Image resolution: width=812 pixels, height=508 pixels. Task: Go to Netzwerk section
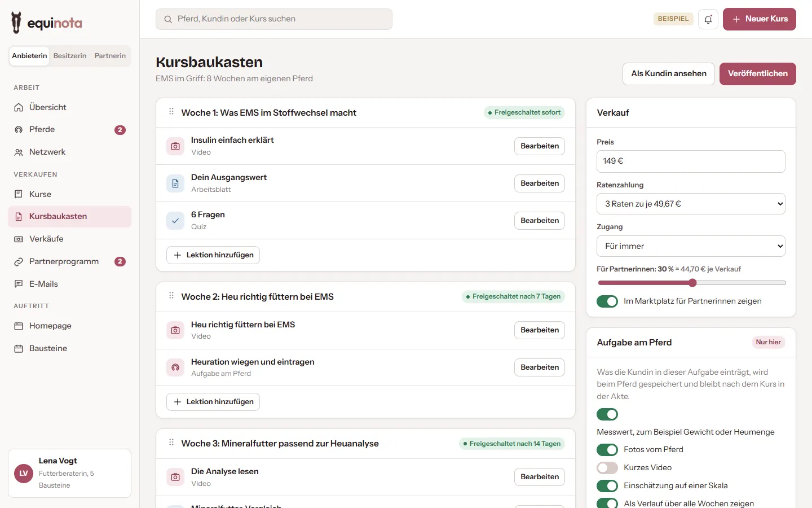tap(70, 152)
